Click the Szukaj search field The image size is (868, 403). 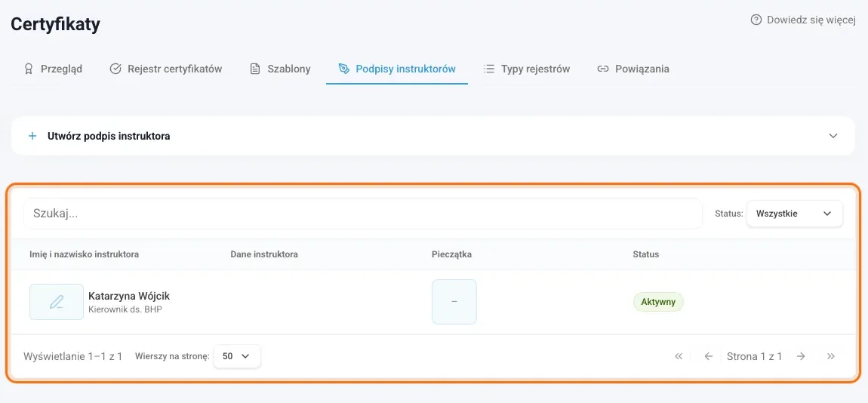coord(362,214)
